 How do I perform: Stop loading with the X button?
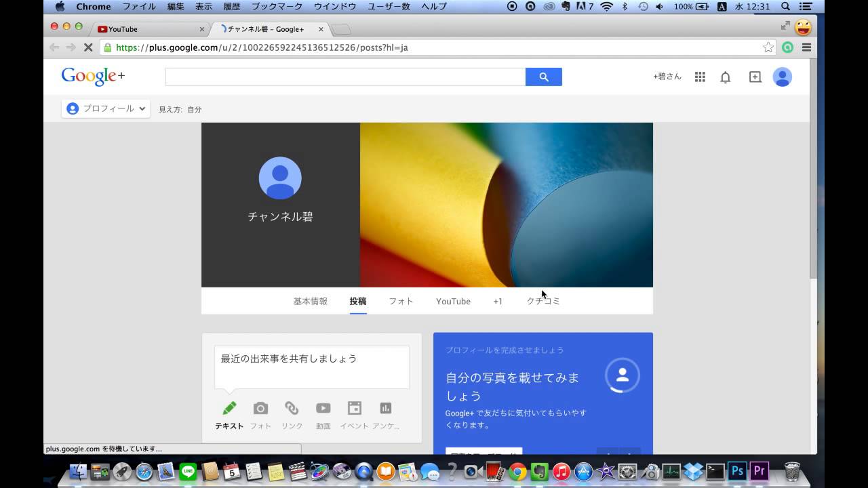coord(88,47)
